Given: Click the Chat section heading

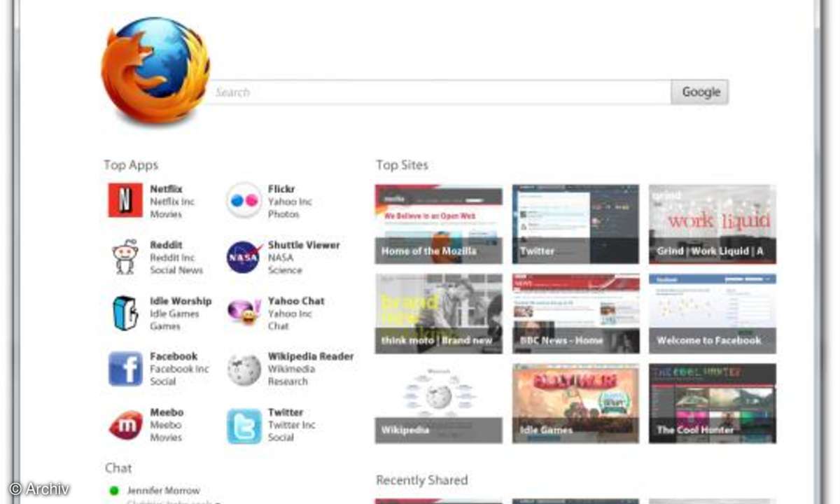Looking at the screenshot, I should [118, 468].
